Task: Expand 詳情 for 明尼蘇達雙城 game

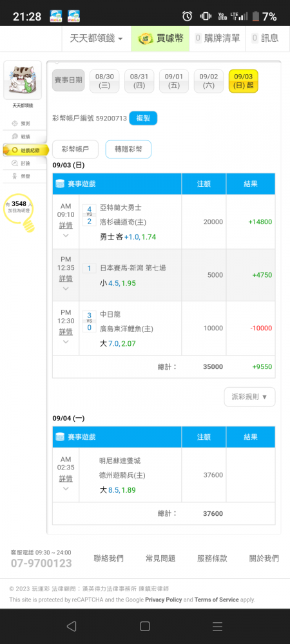Action: pos(66,478)
